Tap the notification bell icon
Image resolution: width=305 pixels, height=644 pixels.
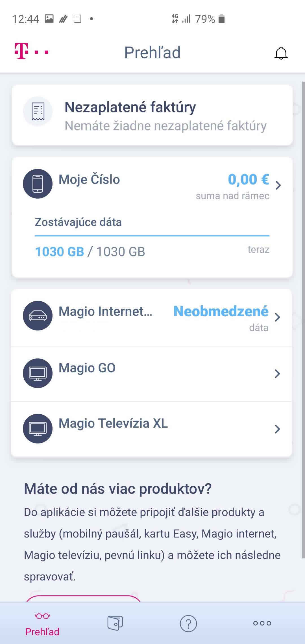click(281, 53)
